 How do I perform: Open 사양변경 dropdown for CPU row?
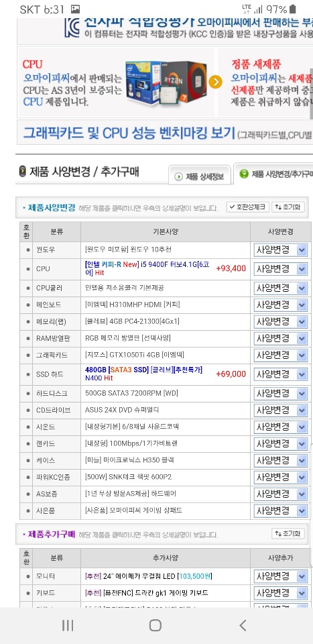pos(281,269)
